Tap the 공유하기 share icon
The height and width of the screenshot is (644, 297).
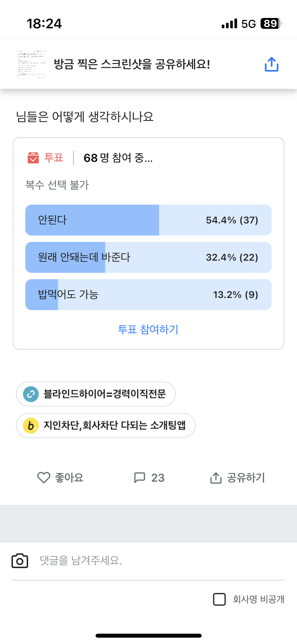tap(216, 478)
